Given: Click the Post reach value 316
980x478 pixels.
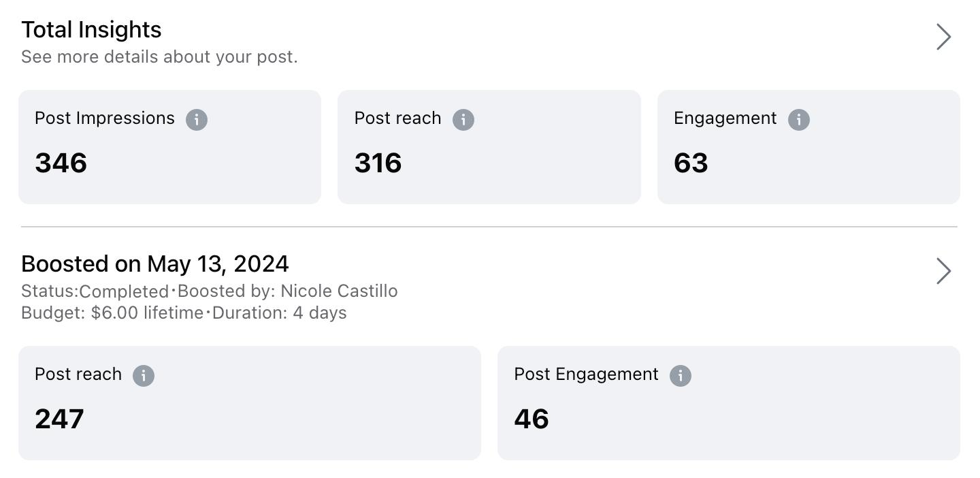Looking at the screenshot, I should point(378,163).
